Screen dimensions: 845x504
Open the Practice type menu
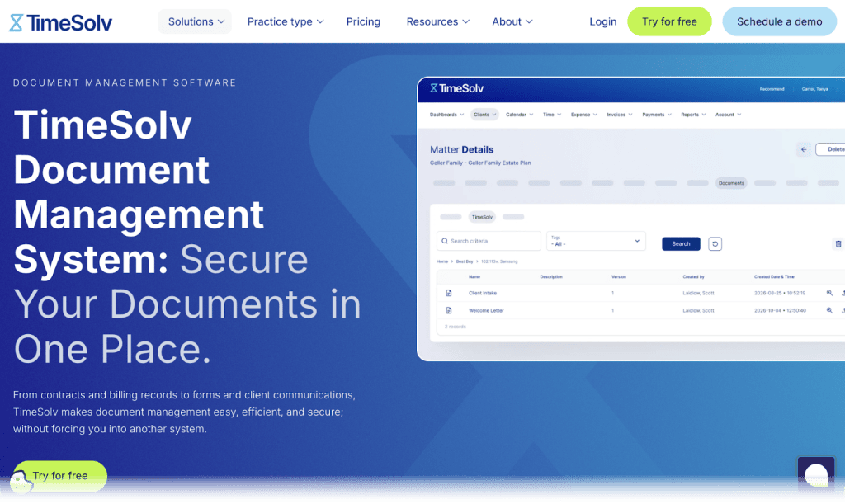[x=285, y=21]
